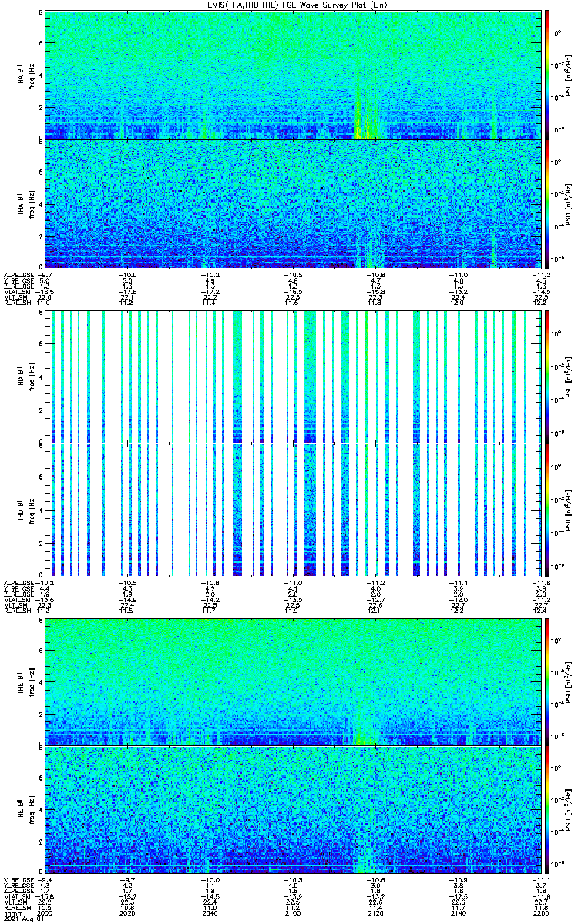Click the '2100' time tick label
The image size is (578, 924).
click(x=293, y=913)
